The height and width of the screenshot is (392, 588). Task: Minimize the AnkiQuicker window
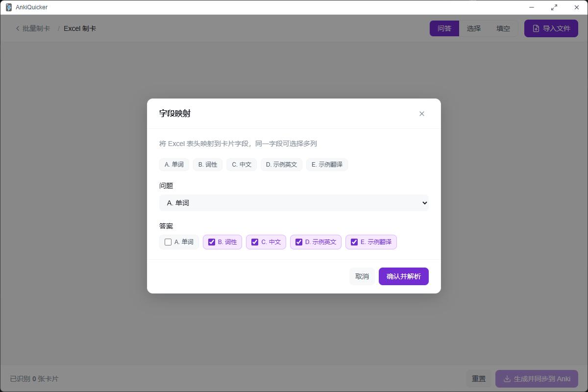532,7
